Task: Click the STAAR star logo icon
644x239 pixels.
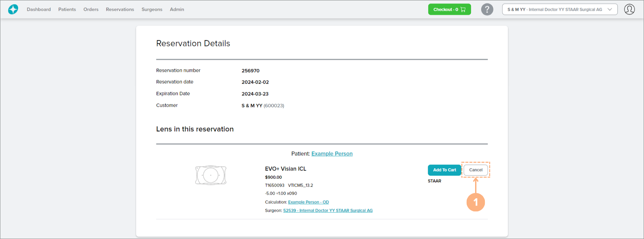Action: (13, 9)
